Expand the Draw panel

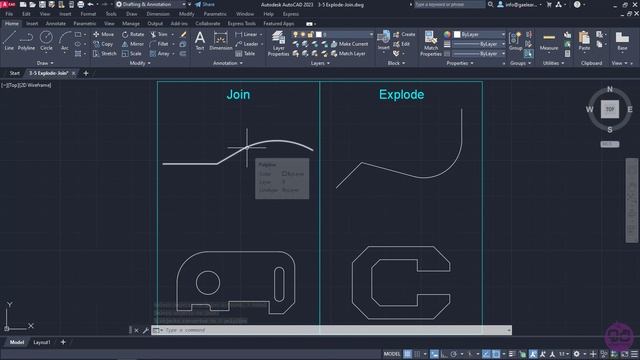[x=45, y=63]
